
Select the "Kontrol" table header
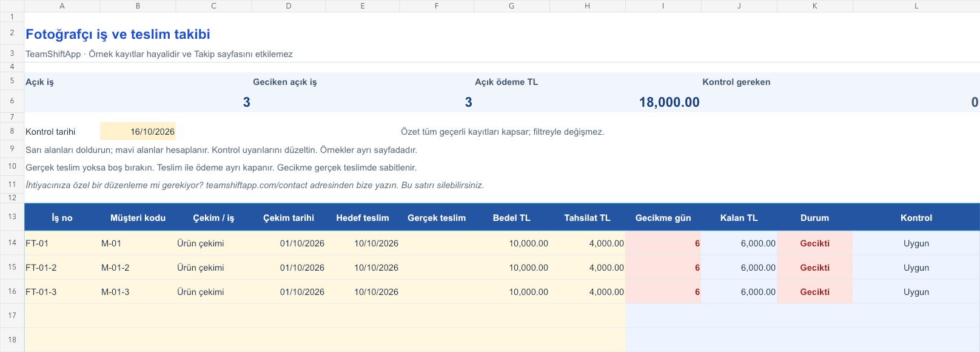(916, 217)
